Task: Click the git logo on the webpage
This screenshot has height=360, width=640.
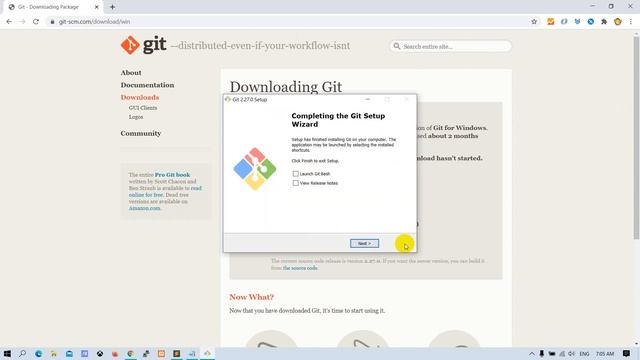Action: [143, 45]
